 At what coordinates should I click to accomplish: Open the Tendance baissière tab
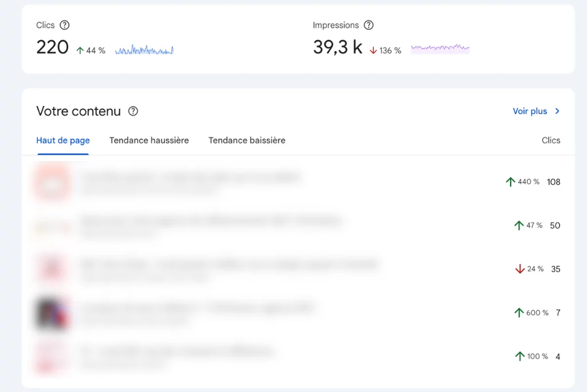[x=246, y=140]
